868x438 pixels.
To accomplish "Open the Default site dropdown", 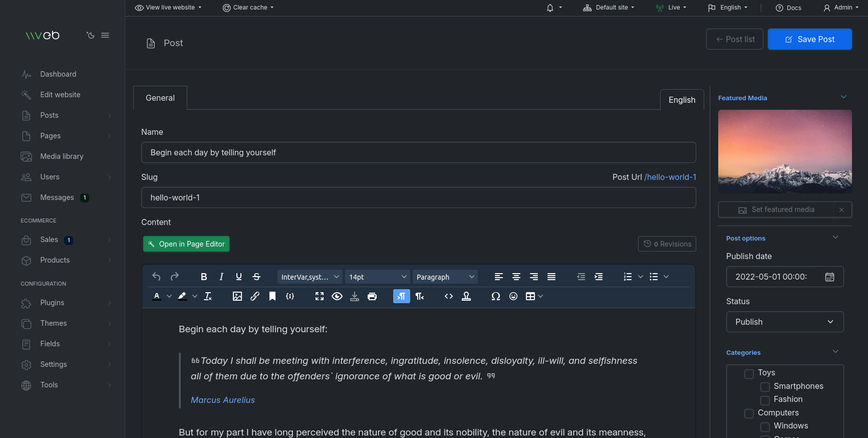I will [609, 8].
